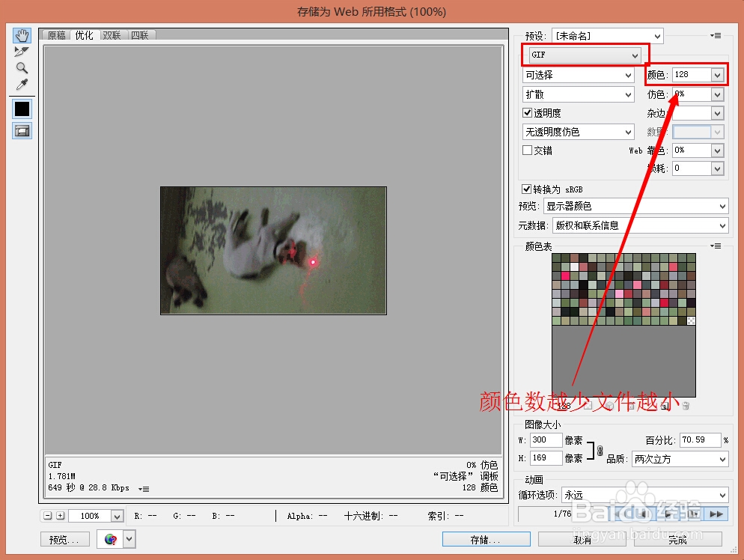This screenshot has height=560, width=744.
Task: Click the 预览... button
Action: pos(65,540)
